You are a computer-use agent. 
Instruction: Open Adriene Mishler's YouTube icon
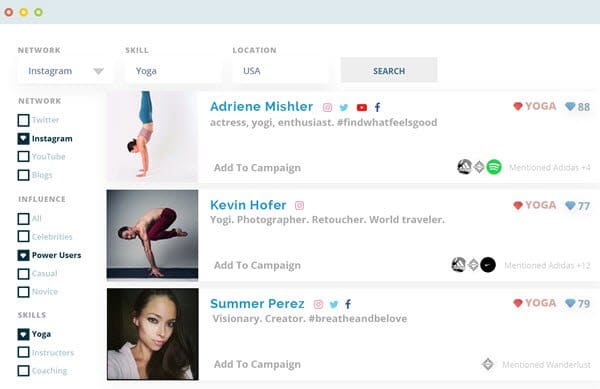(x=362, y=107)
